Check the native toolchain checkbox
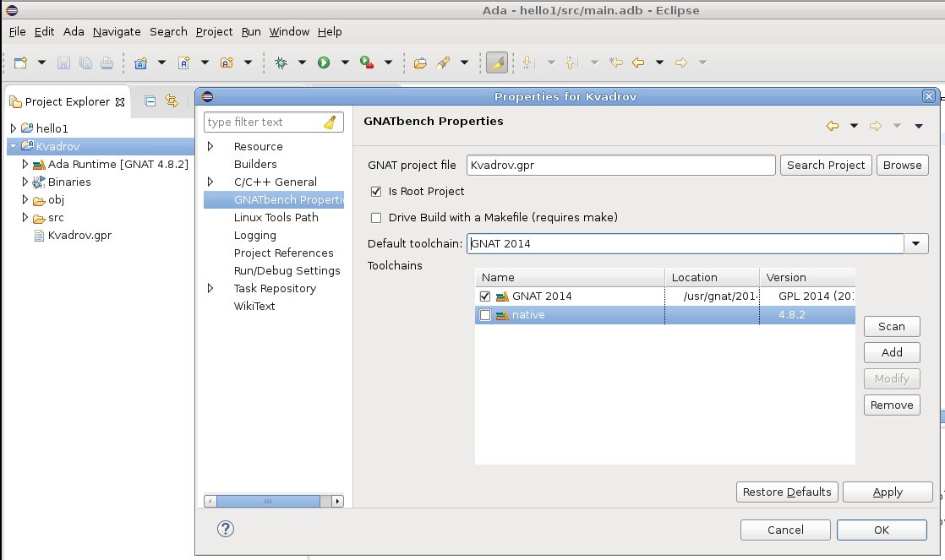This screenshot has width=945, height=560. 485,315
